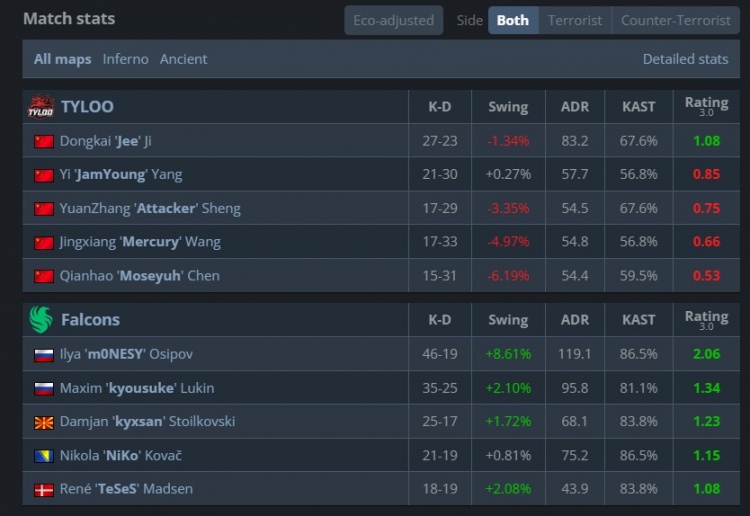Select the Both sides option
Screen dimensions: 750x516
[513, 20]
